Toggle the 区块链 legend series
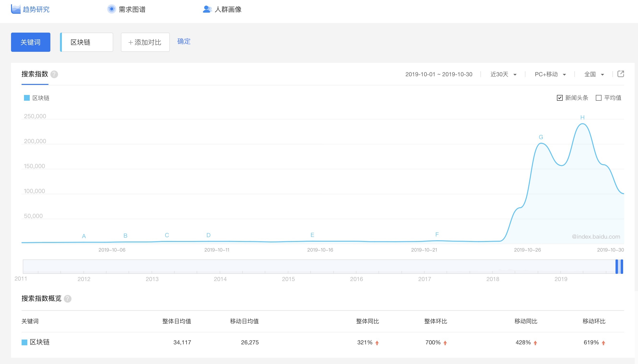The image size is (638, 364). [37, 98]
